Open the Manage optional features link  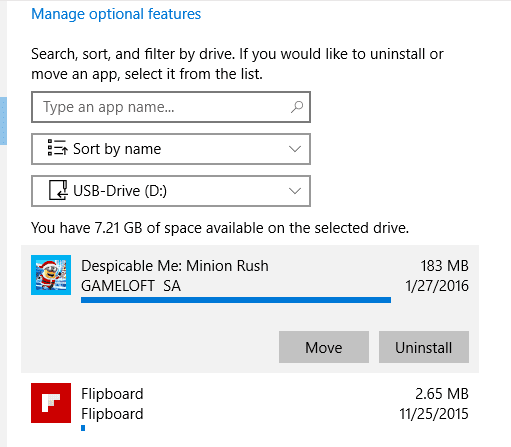click(x=116, y=14)
